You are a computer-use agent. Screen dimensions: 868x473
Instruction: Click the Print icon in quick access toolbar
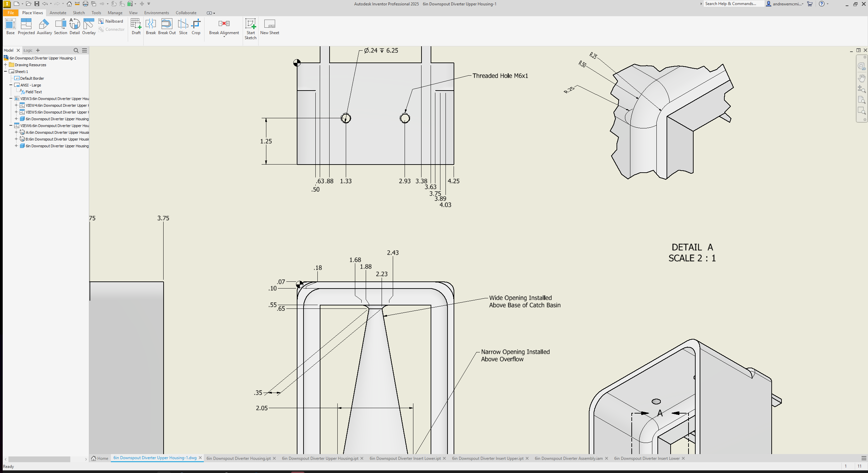[x=86, y=4]
